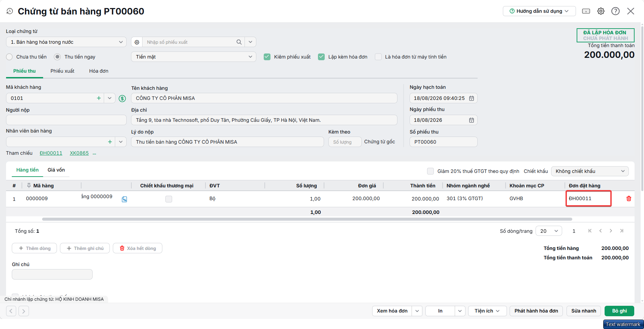Tick the Chiết khấu thương mại checkbox on row 1

169,199
